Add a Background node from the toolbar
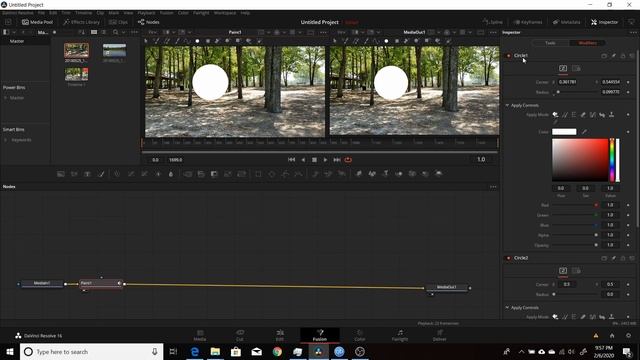This screenshot has width=640, height=360. [60, 174]
